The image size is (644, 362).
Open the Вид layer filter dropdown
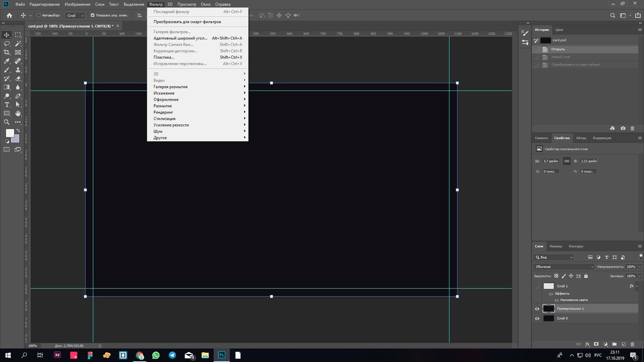[553, 257]
